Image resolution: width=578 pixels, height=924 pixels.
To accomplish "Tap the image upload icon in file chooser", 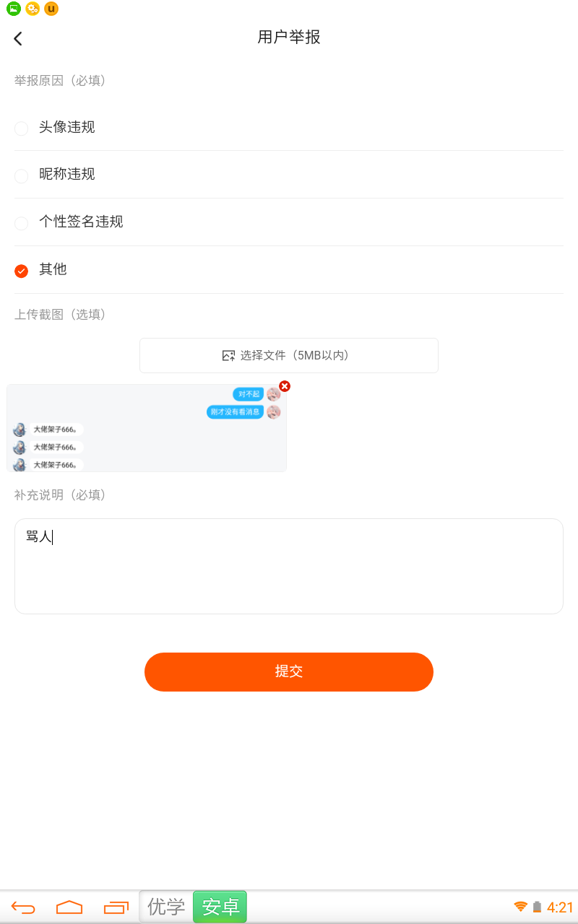I will tap(228, 355).
